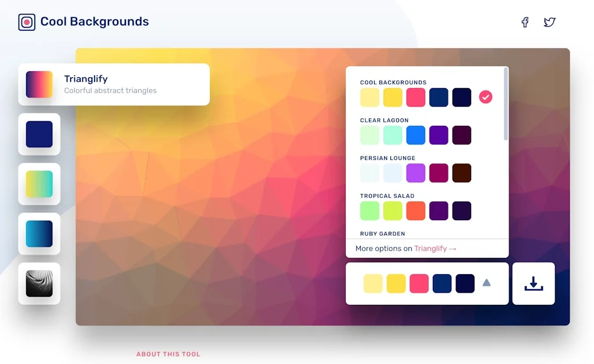The width and height of the screenshot is (594, 364).
Task: Click the About This Tool link
Action: click(168, 354)
